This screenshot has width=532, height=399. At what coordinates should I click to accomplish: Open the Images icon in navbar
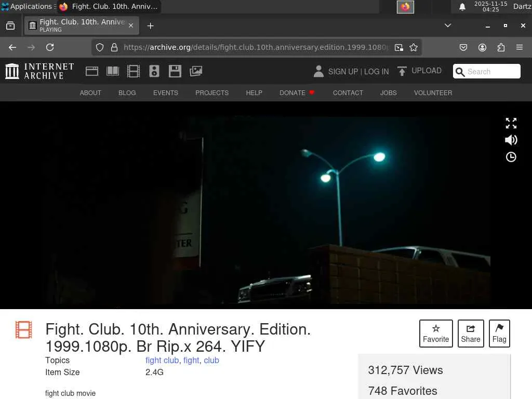click(x=196, y=71)
